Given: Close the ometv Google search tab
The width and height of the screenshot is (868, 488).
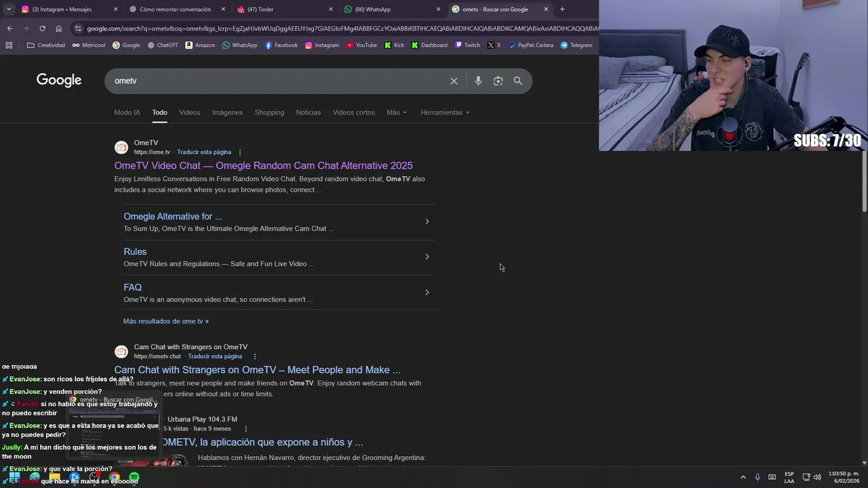Looking at the screenshot, I should (x=546, y=9).
